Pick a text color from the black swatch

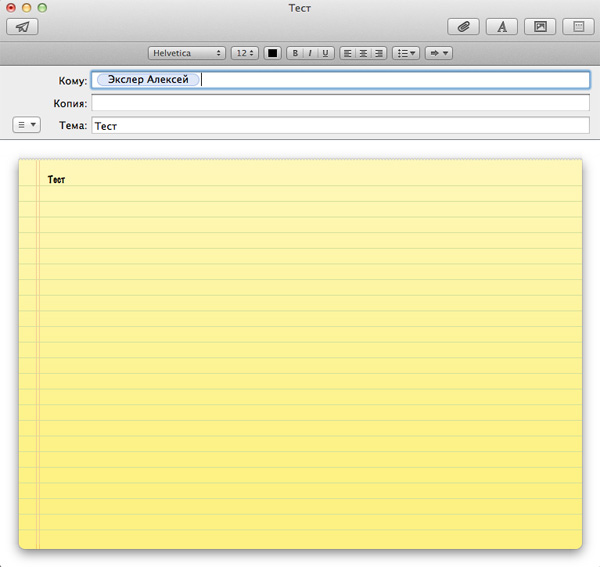tap(272, 53)
